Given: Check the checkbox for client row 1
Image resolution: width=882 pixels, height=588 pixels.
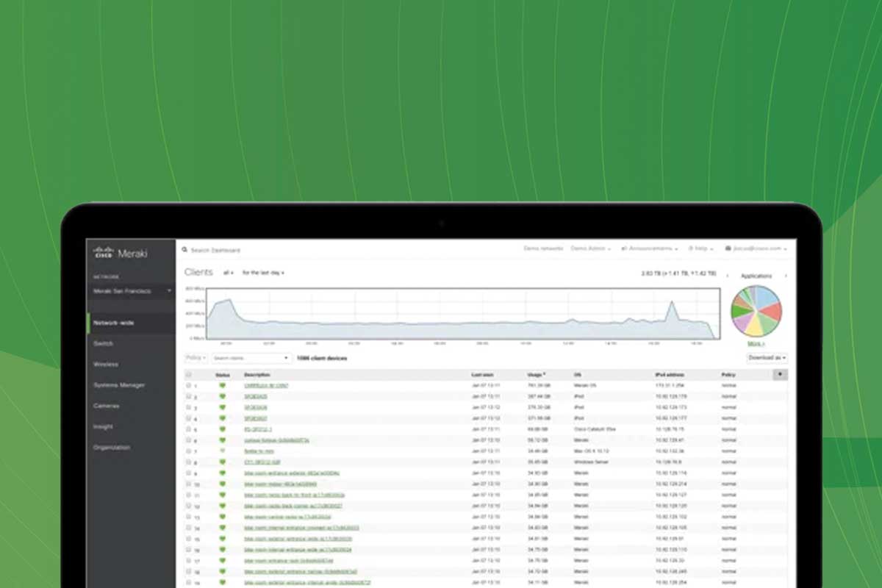Looking at the screenshot, I should [189, 386].
